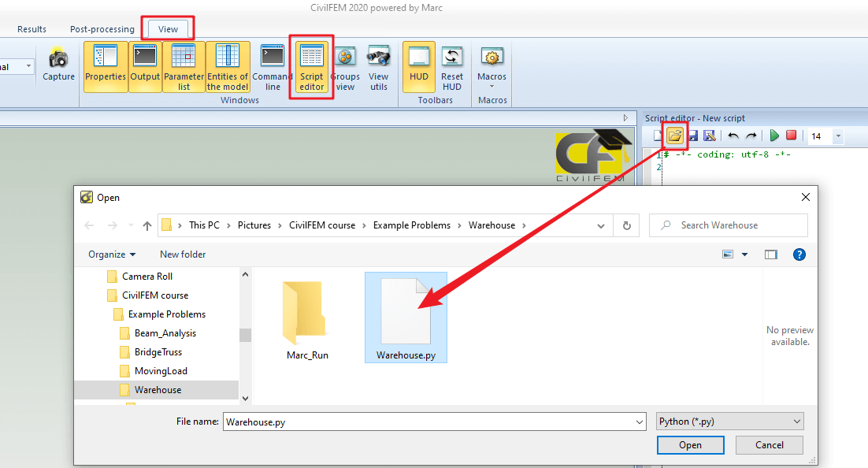Switch to the Results tab
Viewport: 868px width, 468px height.
32,29
